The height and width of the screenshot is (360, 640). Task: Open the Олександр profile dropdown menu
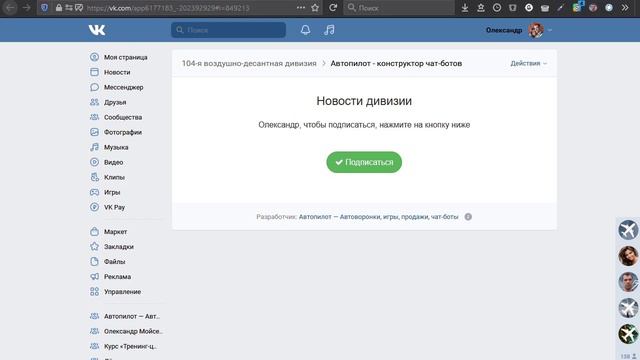click(519, 30)
